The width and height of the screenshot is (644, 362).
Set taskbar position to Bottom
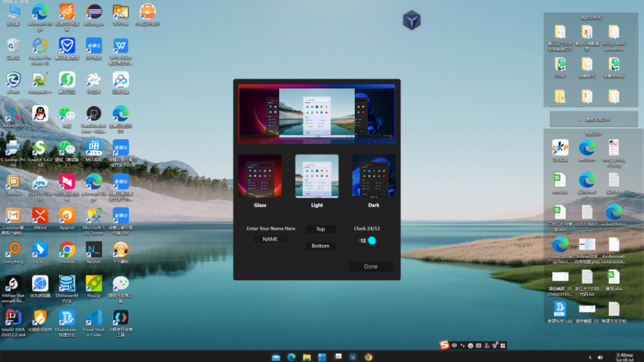tap(320, 246)
